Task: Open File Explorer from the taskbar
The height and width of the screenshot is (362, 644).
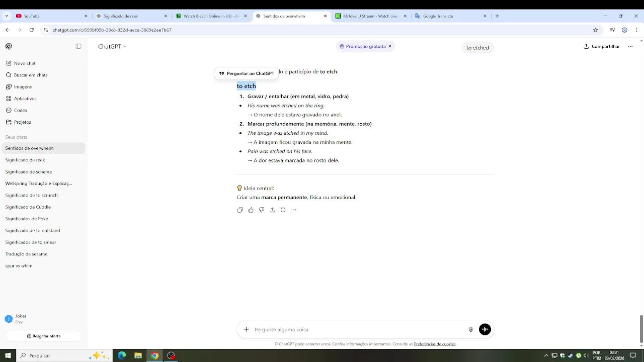Action: point(138,355)
